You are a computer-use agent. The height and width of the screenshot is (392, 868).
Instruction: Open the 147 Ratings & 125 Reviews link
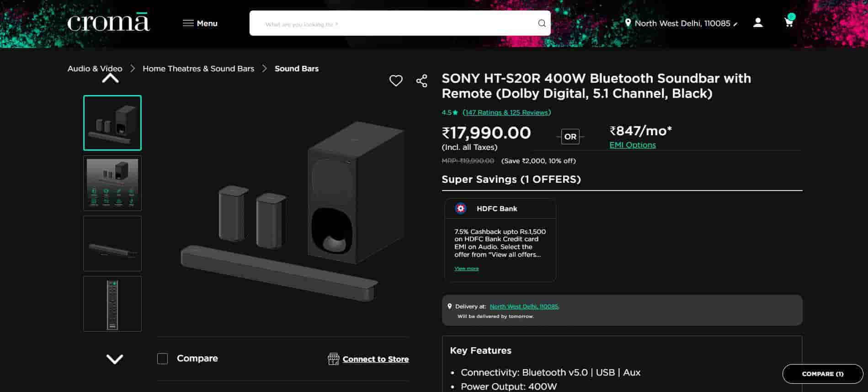(506, 112)
